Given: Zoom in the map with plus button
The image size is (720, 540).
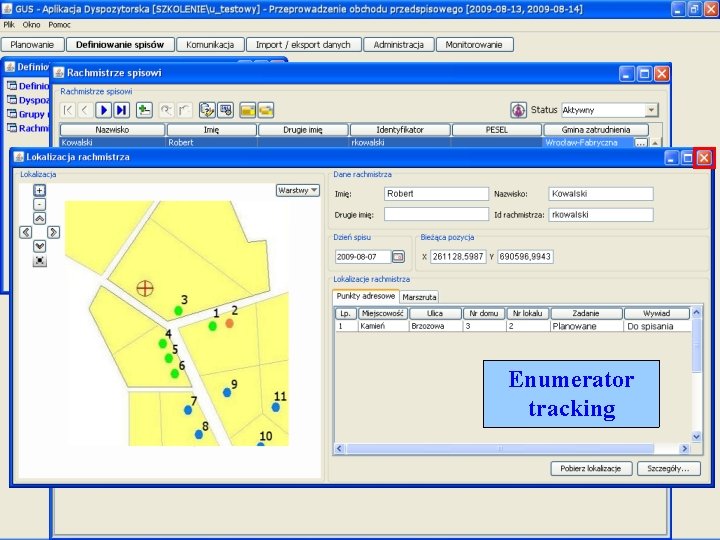Looking at the screenshot, I should (40, 190).
